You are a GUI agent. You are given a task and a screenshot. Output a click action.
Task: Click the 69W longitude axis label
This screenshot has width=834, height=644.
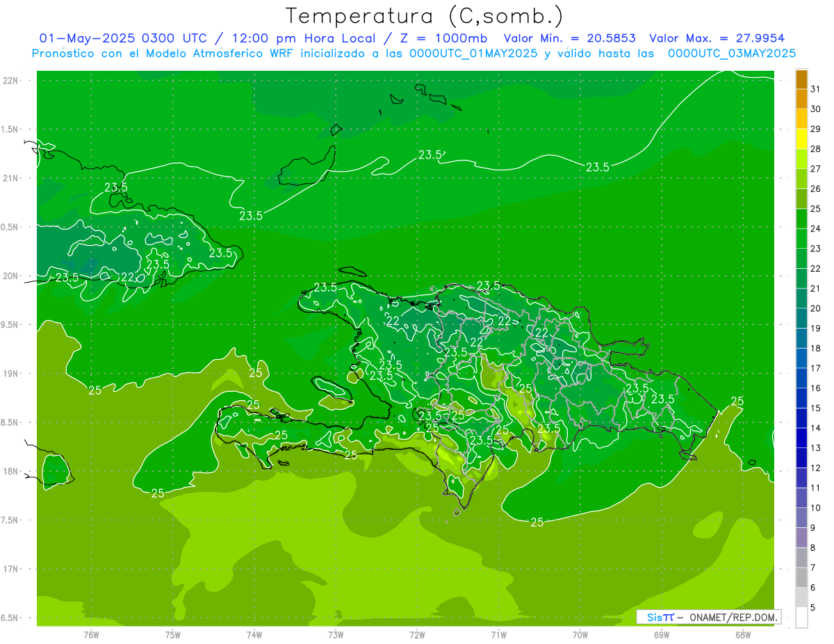click(662, 634)
